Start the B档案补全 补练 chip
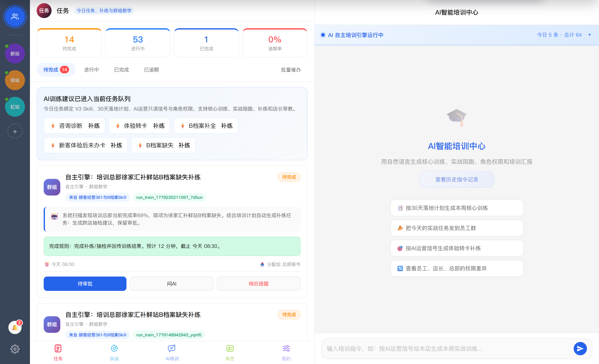Viewport: 599px width, 364px height. pyautogui.click(x=206, y=126)
